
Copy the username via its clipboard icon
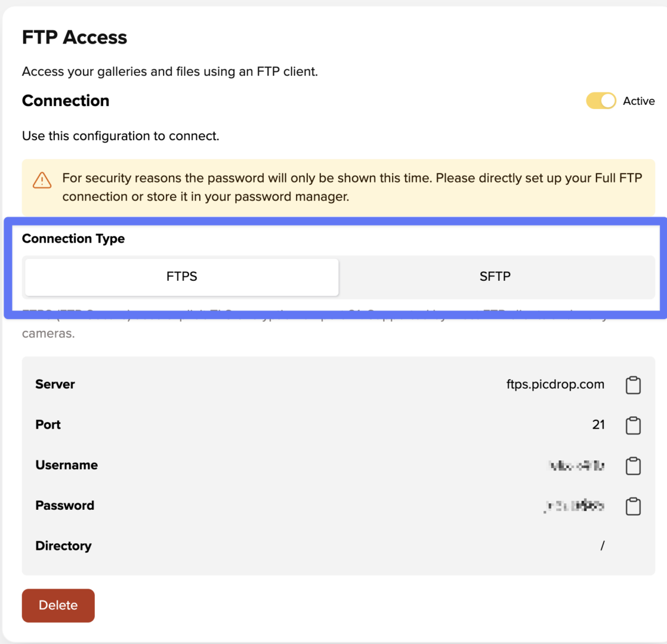click(633, 466)
